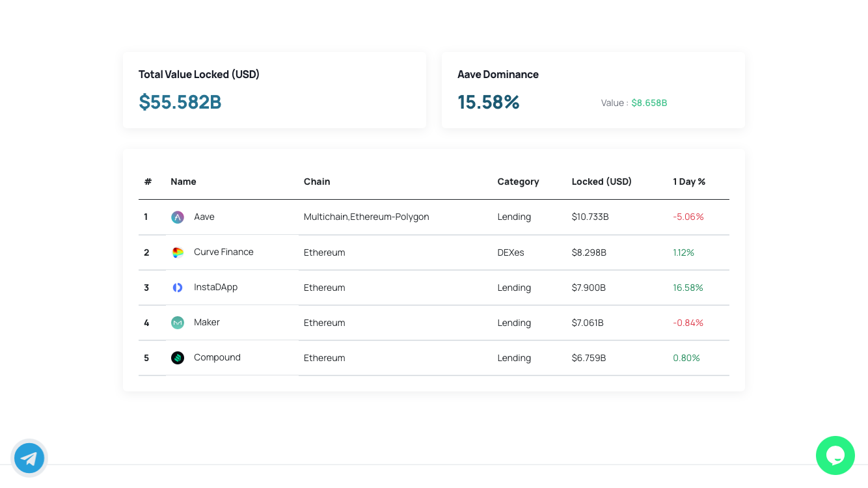The height and width of the screenshot is (488, 868).
Task: Select the Maker name
Action: pyautogui.click(x=207, y=322)
